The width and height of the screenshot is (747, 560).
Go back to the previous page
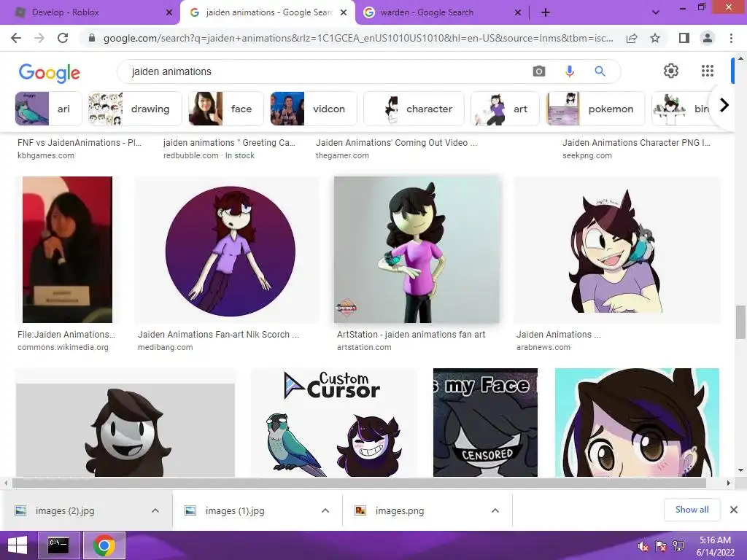tap(16, 38)
